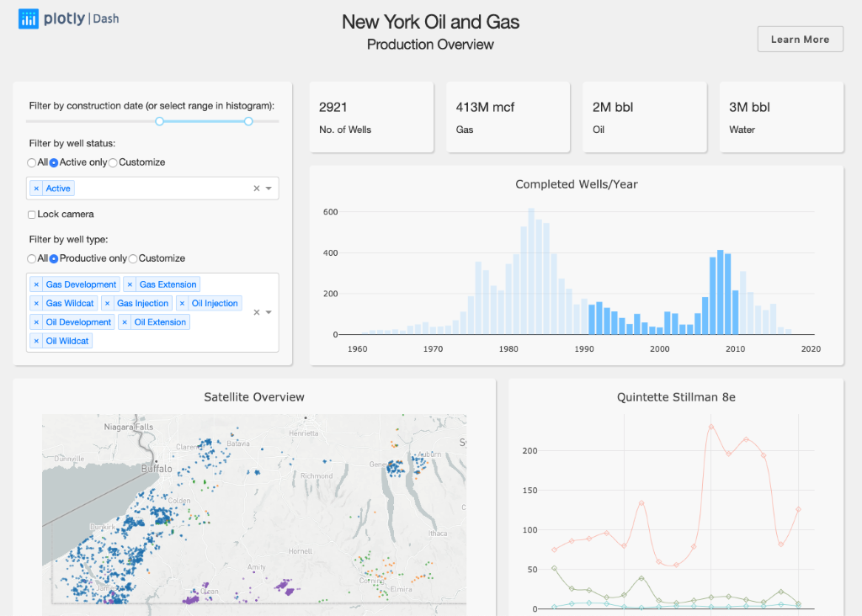Click the construction date range slider handle
Image resolution: width=862 pixels, height=616 pixels.
coord(159,121)
